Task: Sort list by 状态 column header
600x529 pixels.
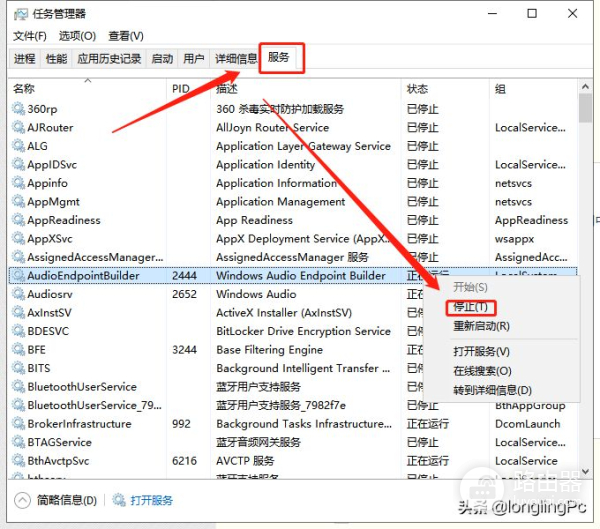Action: click(x=417, y=89)
